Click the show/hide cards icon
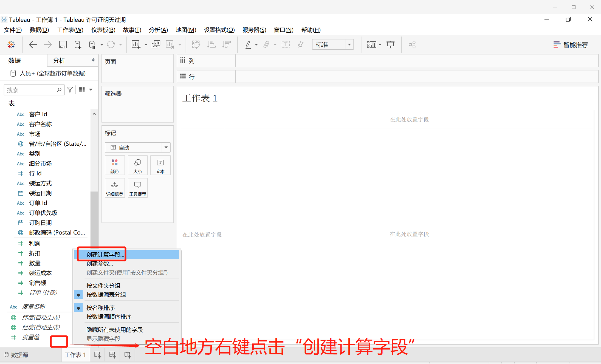The width and height of the screenshot is (601, 364). pos(371,44)
